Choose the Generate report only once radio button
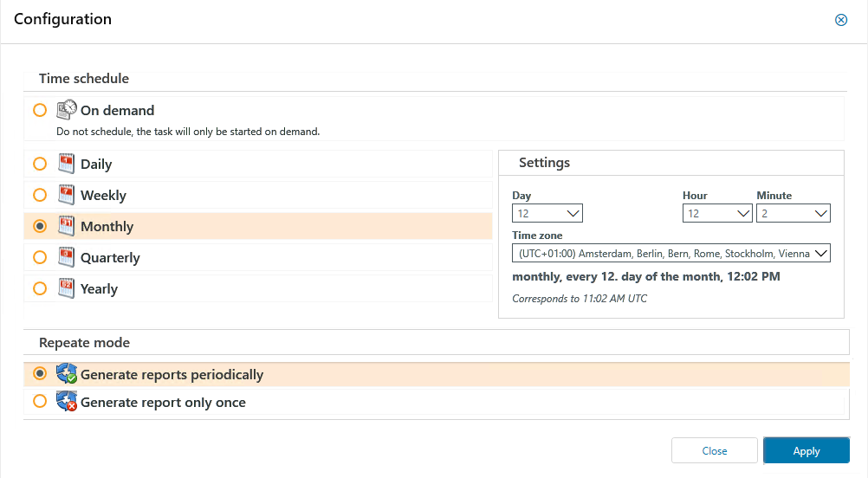Viewport: 868px width, 478px height. point(39,402)
